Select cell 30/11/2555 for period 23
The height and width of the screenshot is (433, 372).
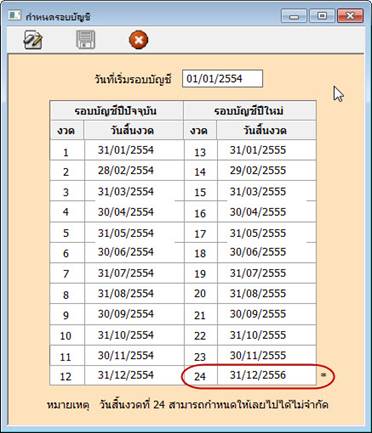point(266,355)
